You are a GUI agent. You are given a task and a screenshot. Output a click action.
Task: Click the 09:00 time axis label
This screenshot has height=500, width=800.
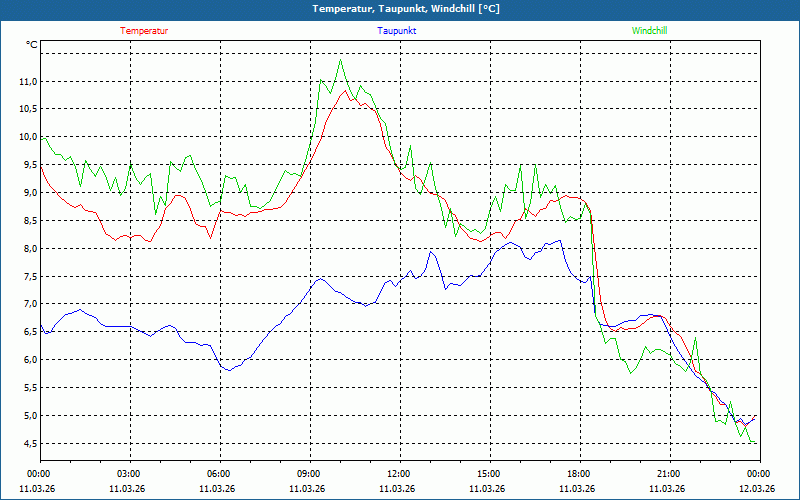tap(308, 474)
